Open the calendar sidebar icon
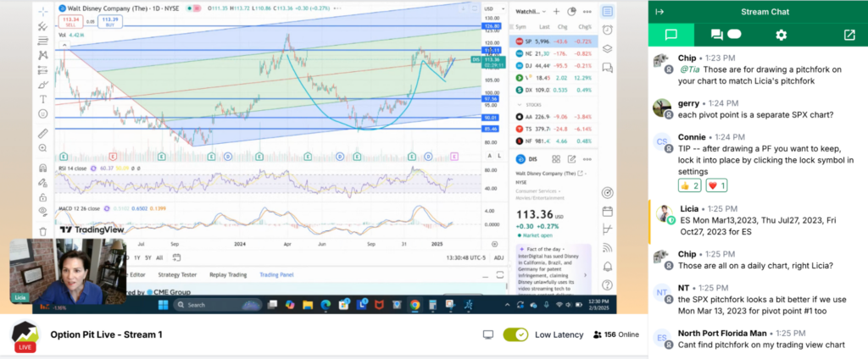The height and width of the screenshot is (359, 868). pyautogui.click(x=607, y=211)
